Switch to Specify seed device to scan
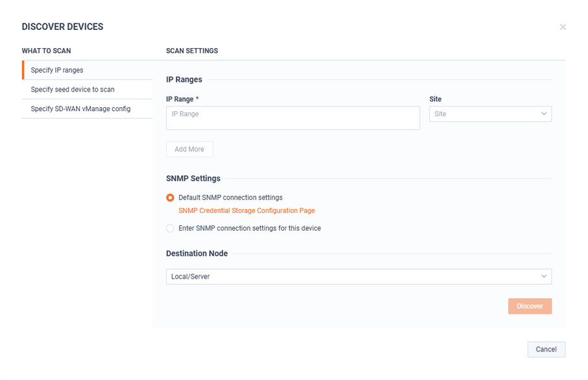This screenshot has height=380, width=588. (88, 90)
